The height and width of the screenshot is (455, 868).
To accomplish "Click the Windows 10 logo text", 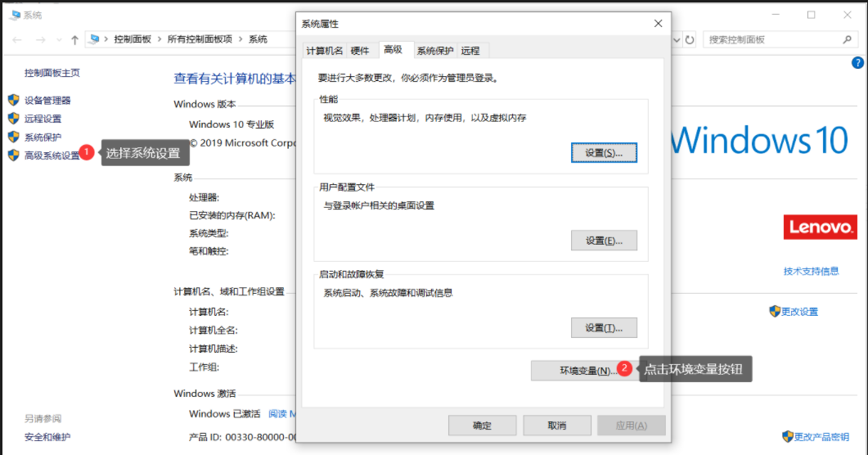I will [x=759, y=140].
